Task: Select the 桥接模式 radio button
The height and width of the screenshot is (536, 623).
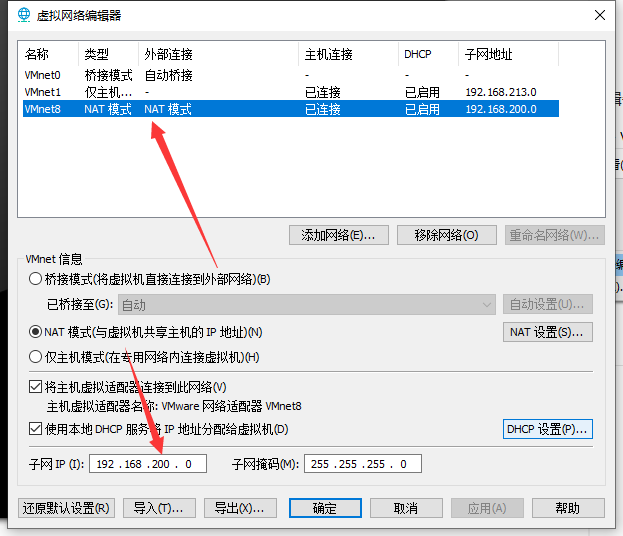Action: coord(36,279)
